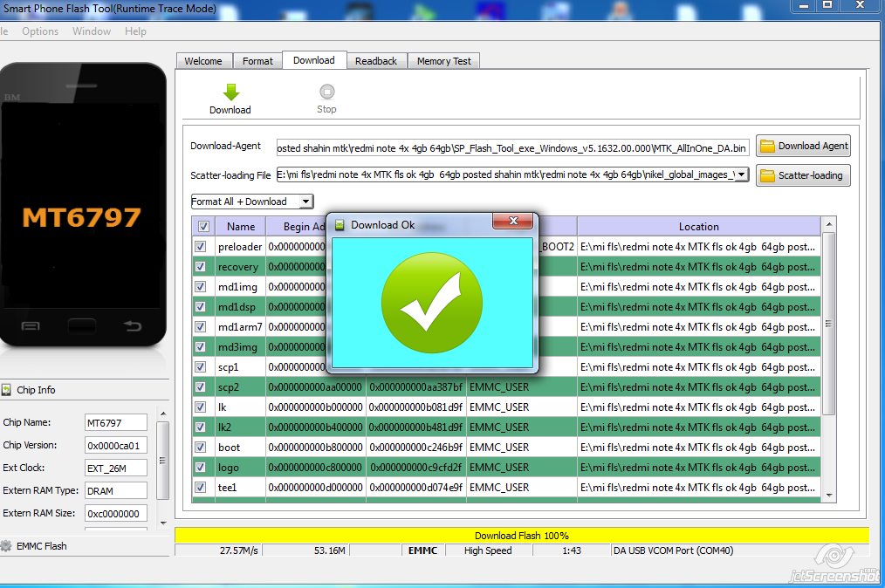Viewport: 885px width, 588px height.
Task: Uncheck the md3img partition checkbox
Action: [x=201, y=346]
